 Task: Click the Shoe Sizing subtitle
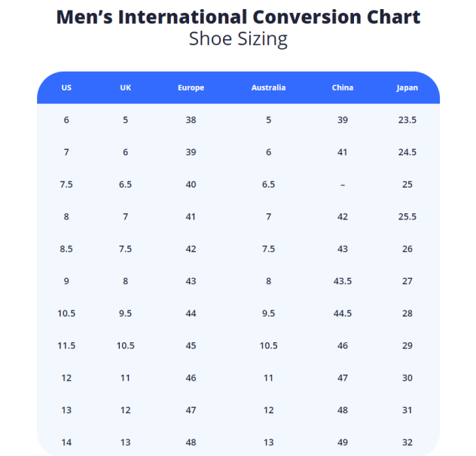238,38
